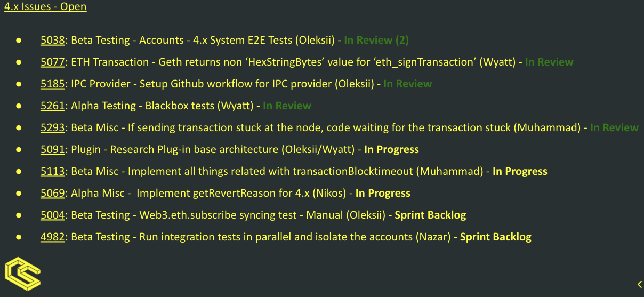Open issue 5077 link

pyautogui.click(x=53, y=62)
